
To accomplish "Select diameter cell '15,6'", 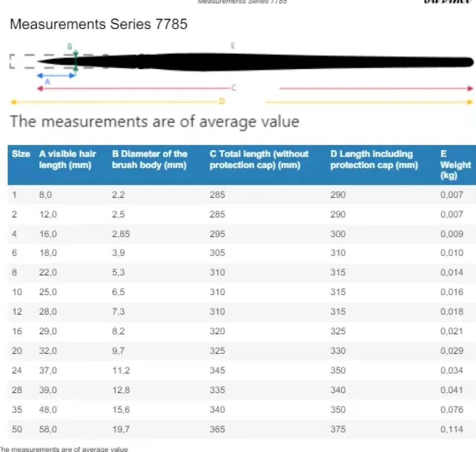I will tap(121, 410).
